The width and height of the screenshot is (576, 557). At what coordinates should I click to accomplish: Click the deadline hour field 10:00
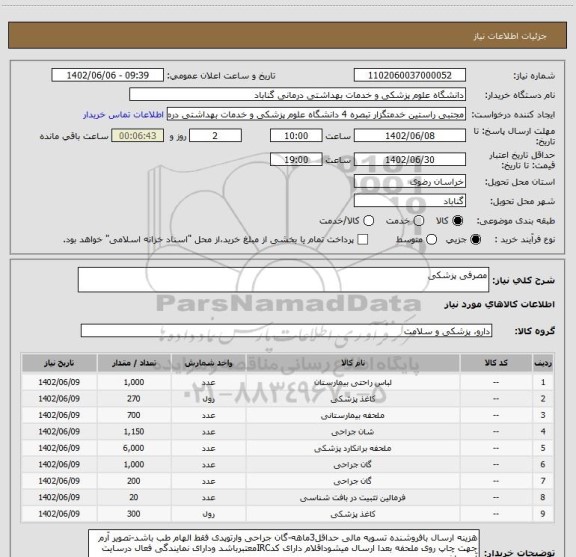tap(296, 136)
